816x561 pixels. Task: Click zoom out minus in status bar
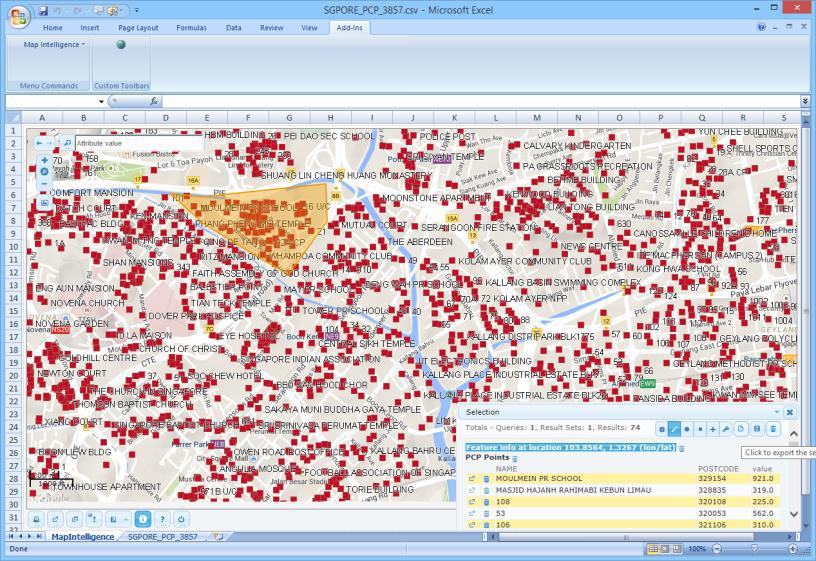coord(717,549)
